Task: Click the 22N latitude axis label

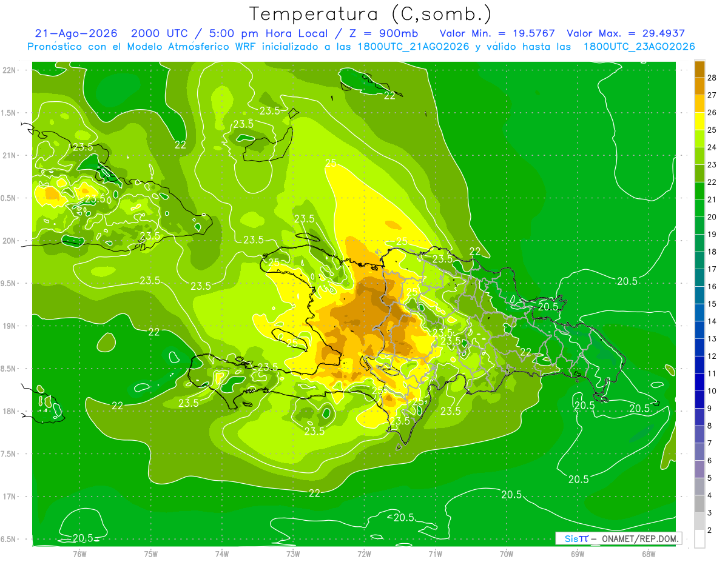Action: click(9, 70)
